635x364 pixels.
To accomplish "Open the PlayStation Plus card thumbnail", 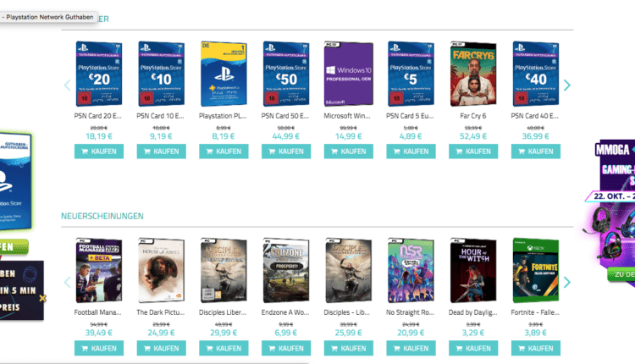I will [224, 74].
